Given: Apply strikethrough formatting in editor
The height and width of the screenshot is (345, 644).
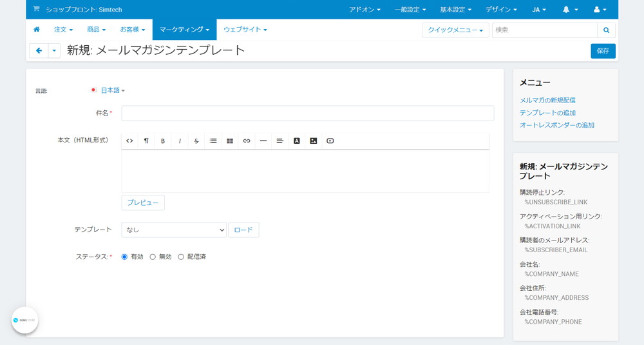Looking at the screenshot, I should [x=196, y=141].
